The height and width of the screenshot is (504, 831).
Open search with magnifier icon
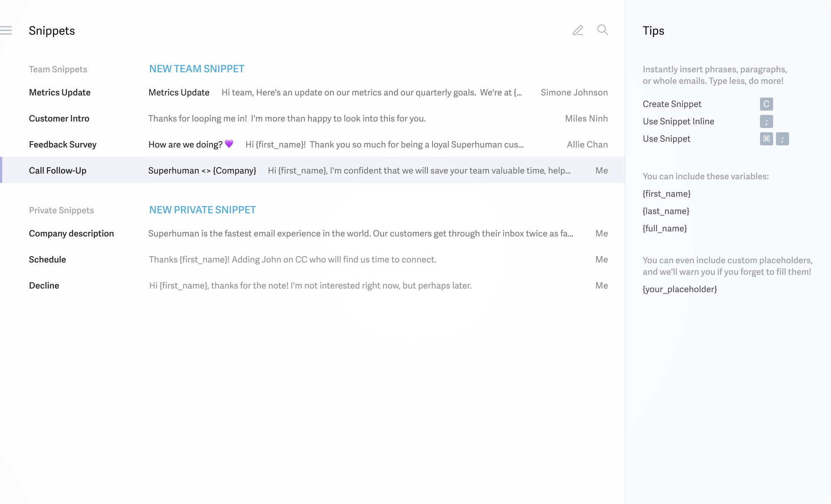point(602,30)
